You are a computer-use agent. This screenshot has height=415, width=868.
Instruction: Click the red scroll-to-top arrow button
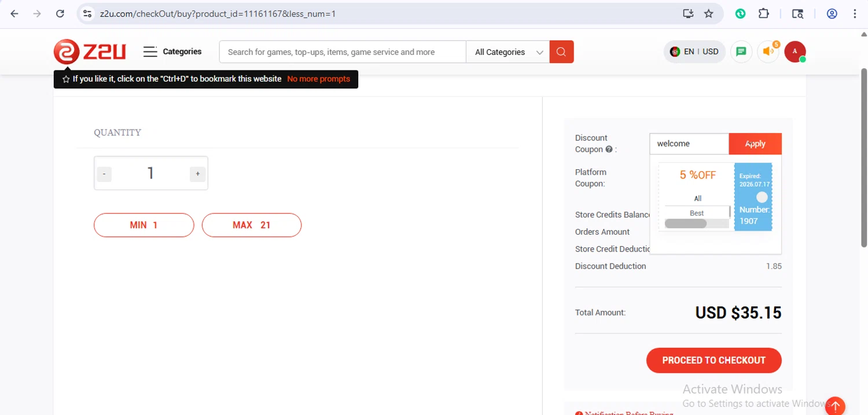click(835, 406)
